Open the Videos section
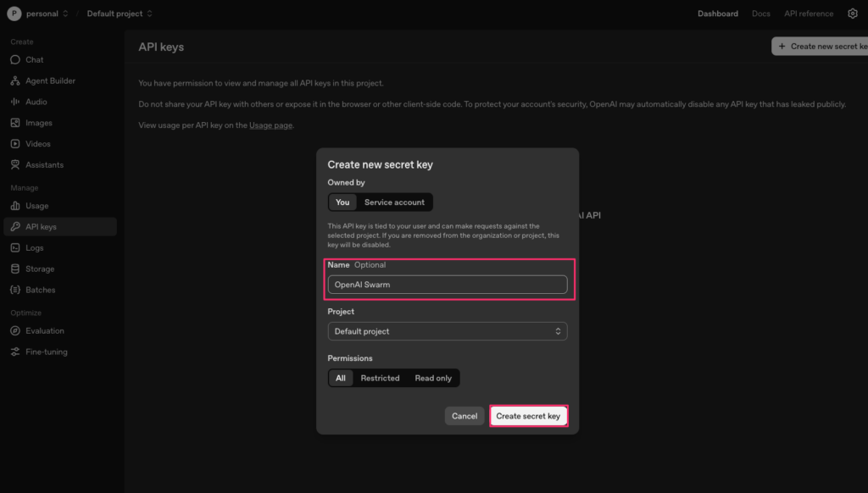Image resolution: width=868 pixels, height=493 pixels. (x=37, y=144)
